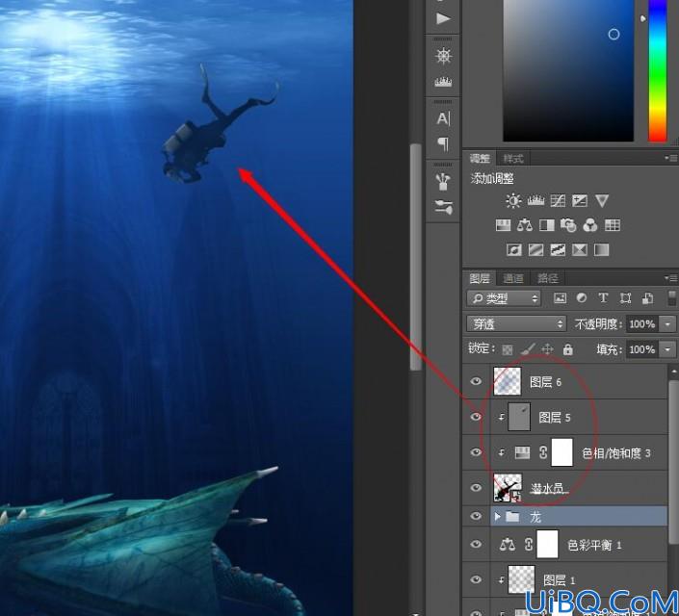This screenshot has height=616, width=679.
Task: Filter layers by pixel layers
Action: [560, 297]
